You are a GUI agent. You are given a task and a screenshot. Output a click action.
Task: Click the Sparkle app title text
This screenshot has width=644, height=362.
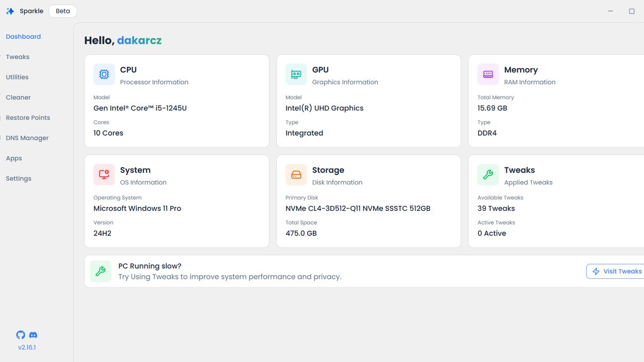pos(32,11)
